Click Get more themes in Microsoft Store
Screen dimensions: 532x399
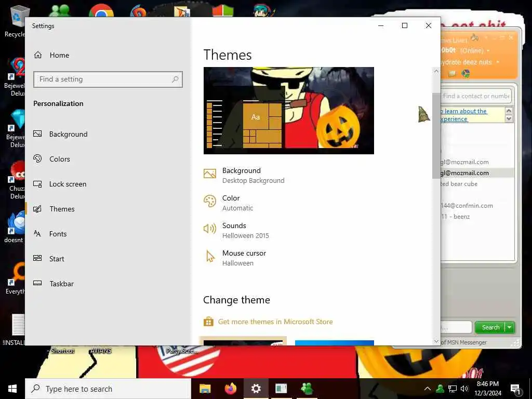tap(275, 322)
